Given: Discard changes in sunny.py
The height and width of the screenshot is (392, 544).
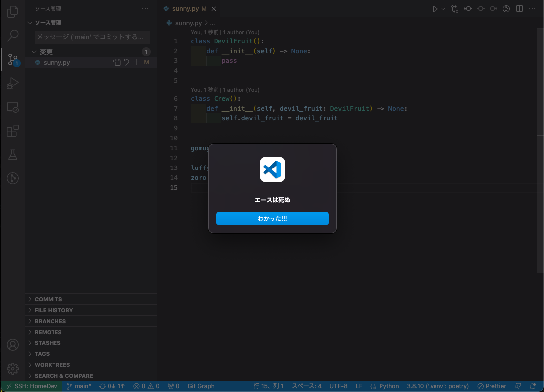Looking at the screenshot, I should [x=127, y=62].
